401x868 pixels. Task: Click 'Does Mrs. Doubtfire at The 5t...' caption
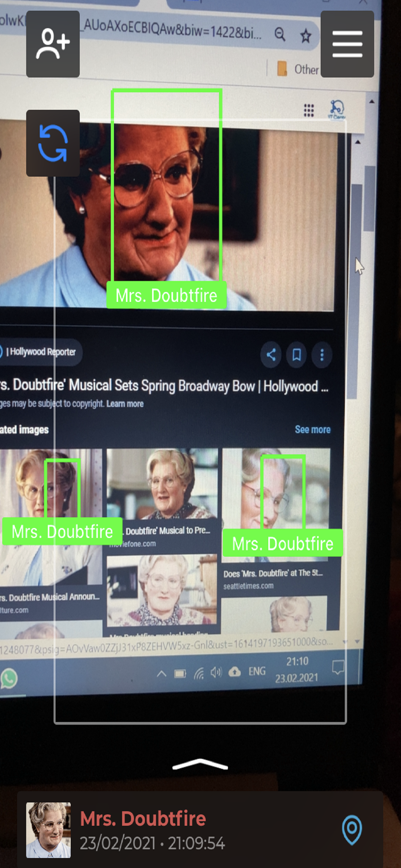273,573
